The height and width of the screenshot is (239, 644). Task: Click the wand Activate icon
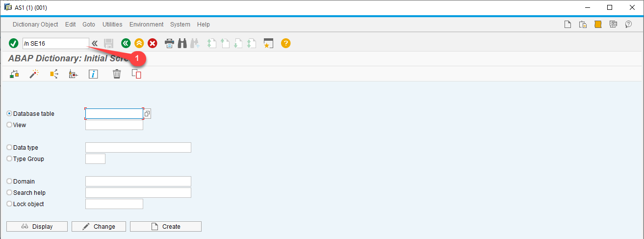pyautogui.click(x=34, y=74)
